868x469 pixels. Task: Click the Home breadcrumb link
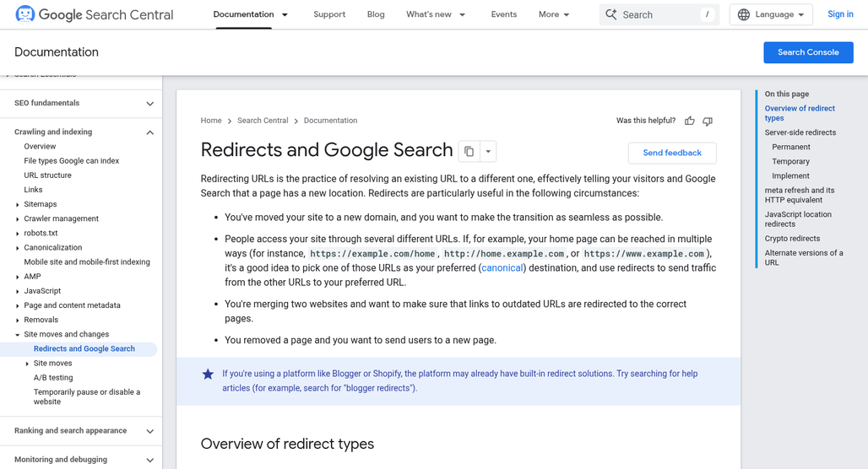pos(211,121)
